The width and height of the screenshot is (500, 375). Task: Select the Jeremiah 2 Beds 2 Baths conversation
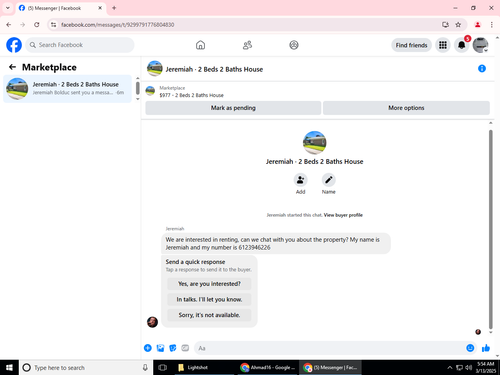point(68,89)
